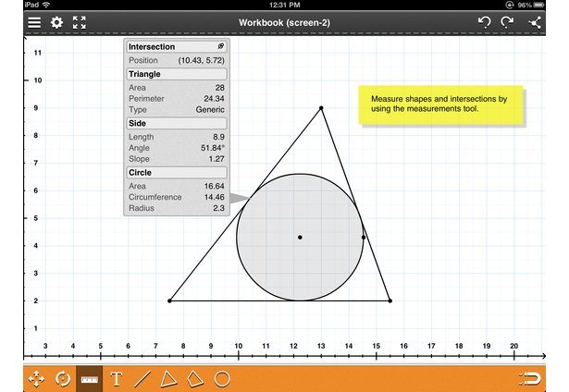Tap the Side section header
This screenshot has height=392, width=569.
(177, 123)
